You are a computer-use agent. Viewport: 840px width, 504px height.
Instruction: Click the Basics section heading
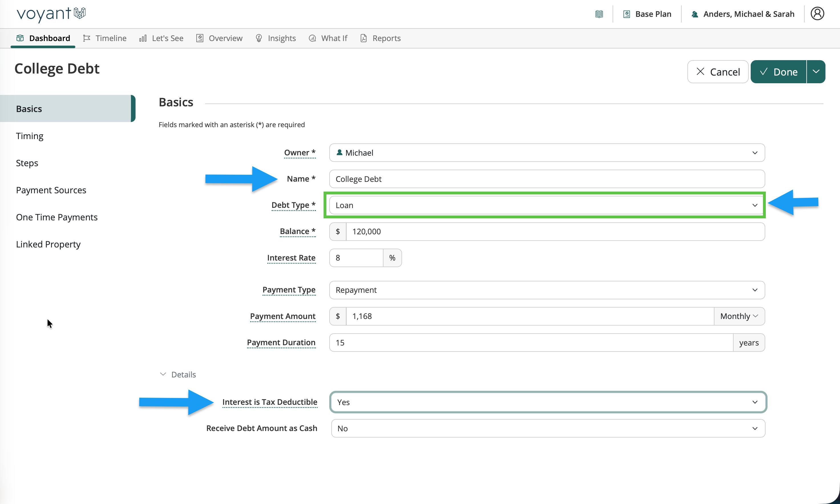tap(176, 102)
